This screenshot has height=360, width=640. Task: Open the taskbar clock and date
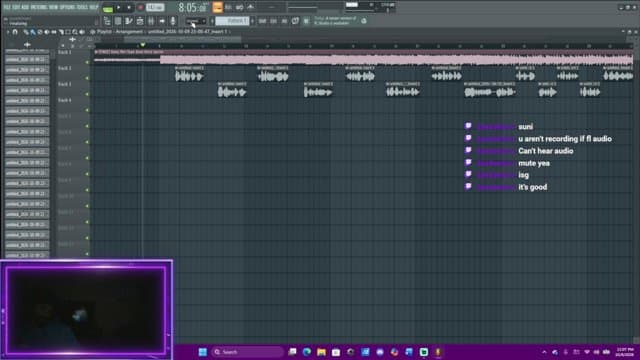click(x=624, y=352)
